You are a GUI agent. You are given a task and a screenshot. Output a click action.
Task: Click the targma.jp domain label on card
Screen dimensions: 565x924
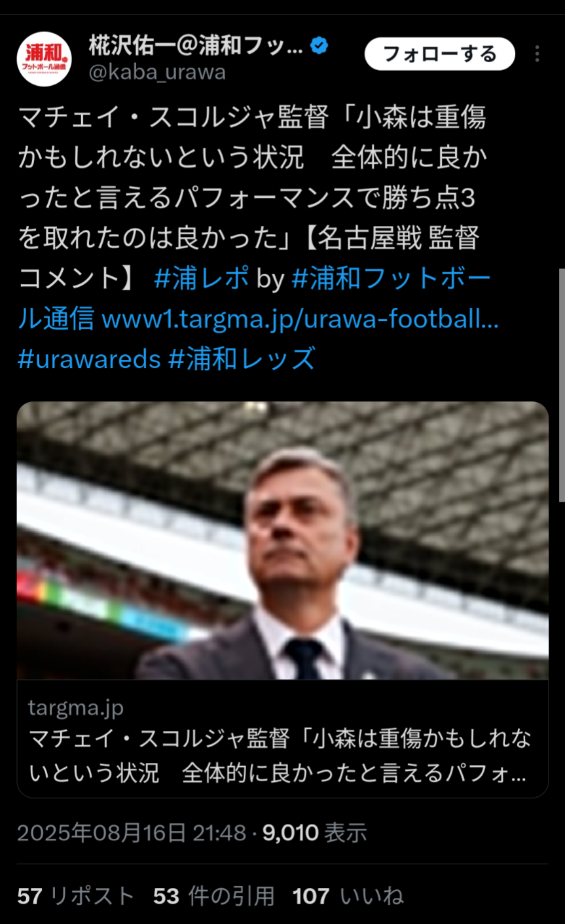pyautogui.click(x=76, y=707)
